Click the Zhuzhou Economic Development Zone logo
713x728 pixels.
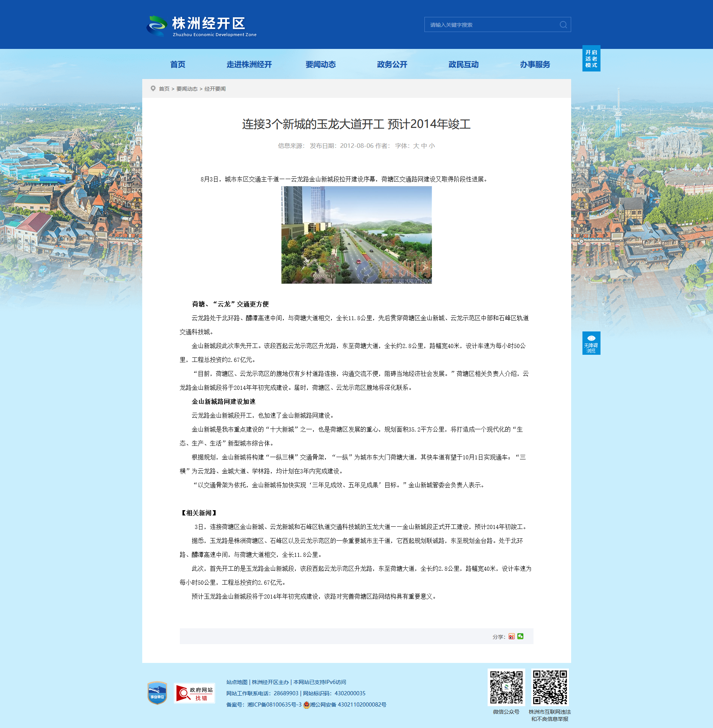click(202, 26)
